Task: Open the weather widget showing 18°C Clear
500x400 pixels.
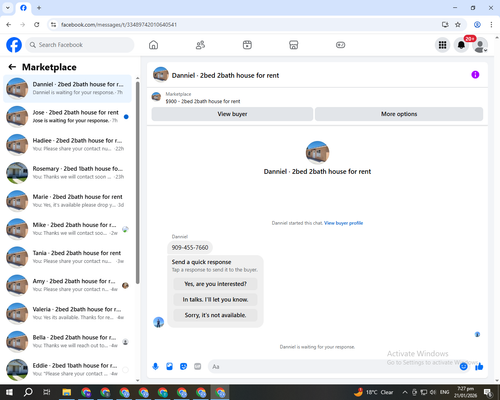Action: tap(374, 392)
